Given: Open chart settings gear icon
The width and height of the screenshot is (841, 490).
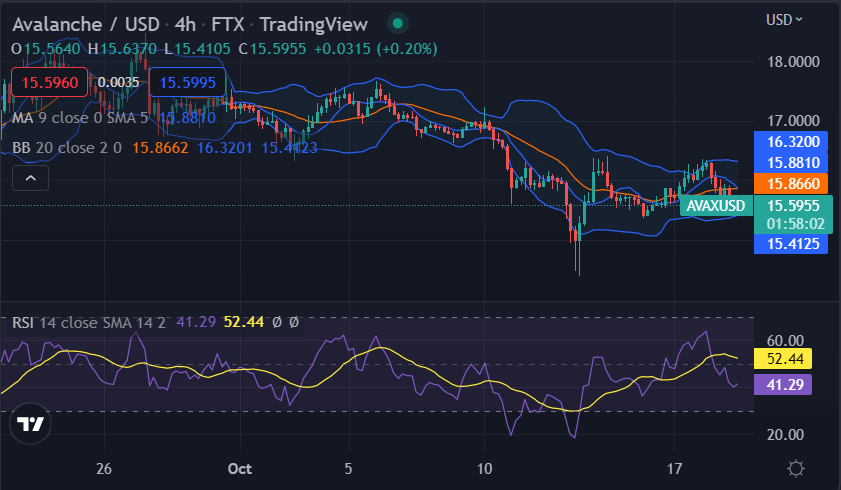Looking at the screenshot, I should (796, 469).
